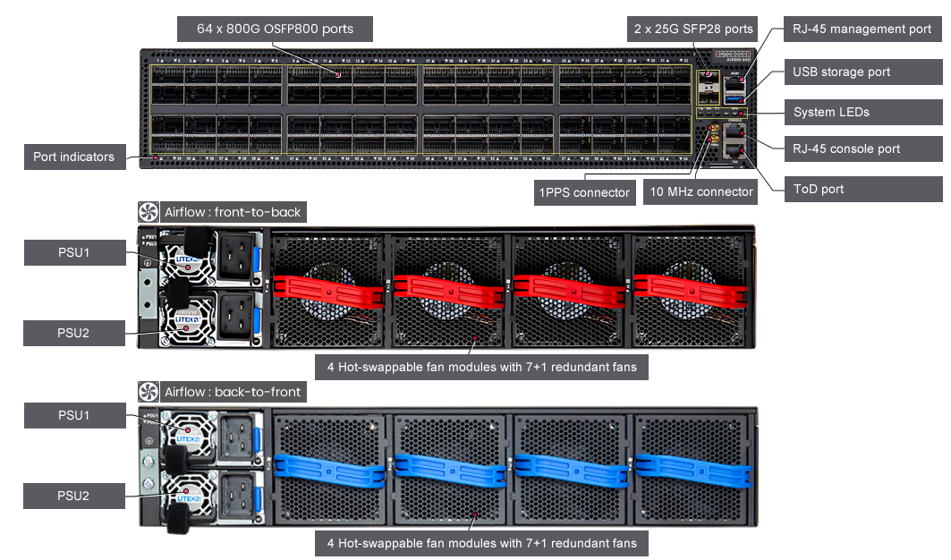Click the 'Port indicators' label
The height and width of the screenshot is (560, 951).
coord(73,157)
